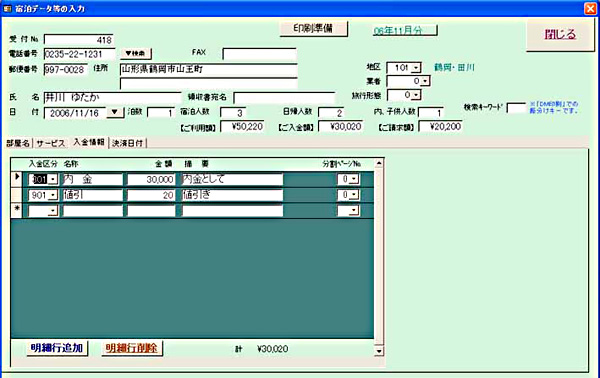Delete a line with 明細行削除
Viewport: 600px width, 378px height.
pyautogui.click(x=132, y=348)
